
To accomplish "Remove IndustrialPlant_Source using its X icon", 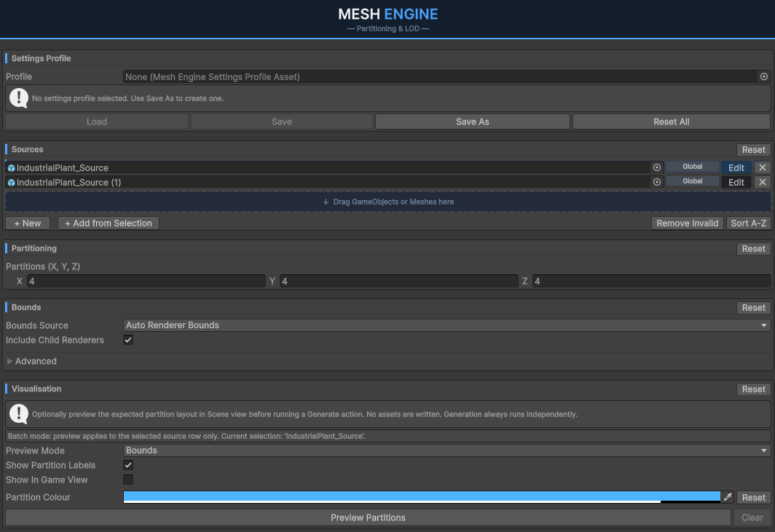I will 762,167.
